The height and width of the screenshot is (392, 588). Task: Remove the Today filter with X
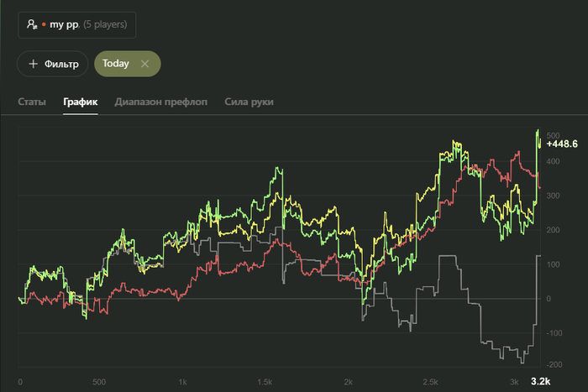(144, 64)
